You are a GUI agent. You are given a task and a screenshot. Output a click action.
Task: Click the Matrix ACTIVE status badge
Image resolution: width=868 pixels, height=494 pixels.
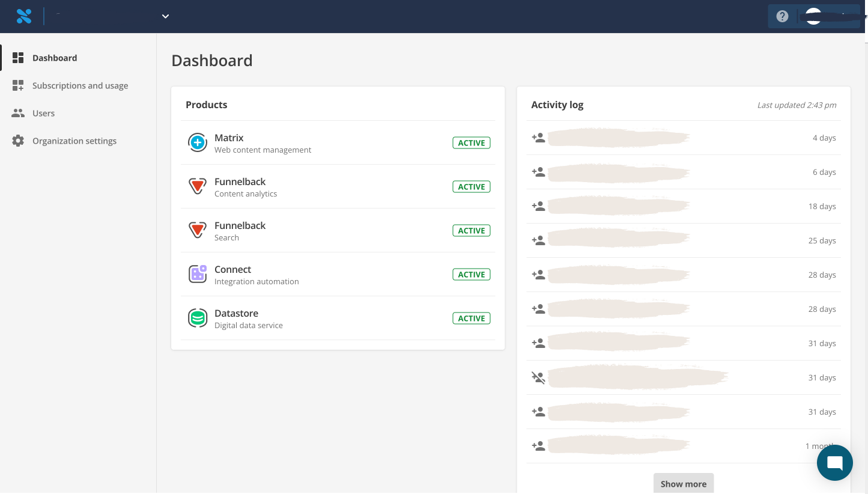[x=471, y=143]
